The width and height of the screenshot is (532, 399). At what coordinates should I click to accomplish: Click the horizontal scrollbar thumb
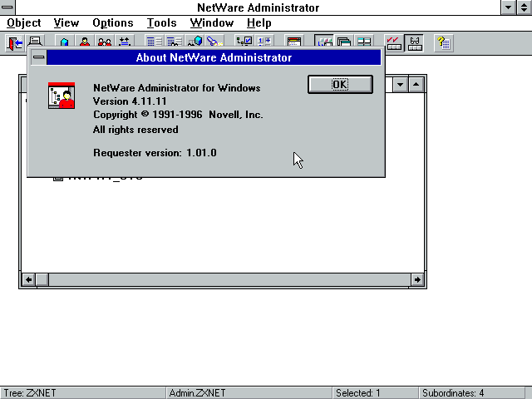[42, 280]
